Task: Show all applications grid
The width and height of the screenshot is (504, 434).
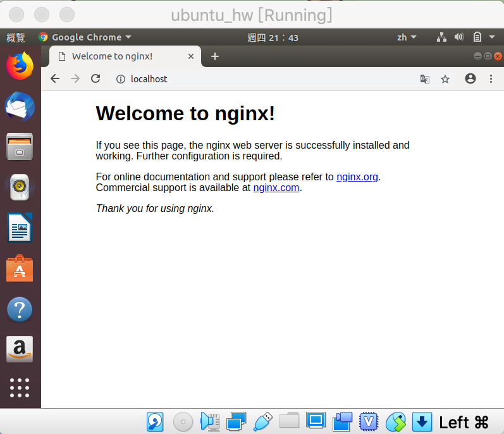Action: click(20, 388)
